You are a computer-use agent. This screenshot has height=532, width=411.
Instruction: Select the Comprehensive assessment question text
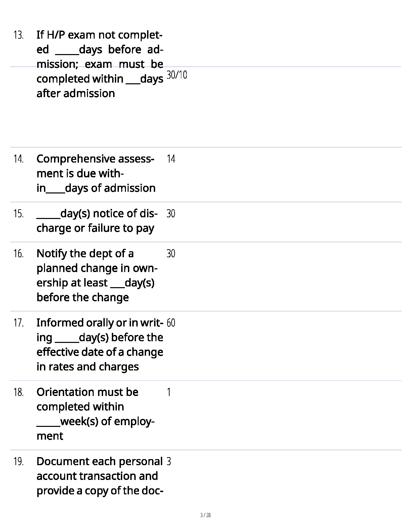96,173
